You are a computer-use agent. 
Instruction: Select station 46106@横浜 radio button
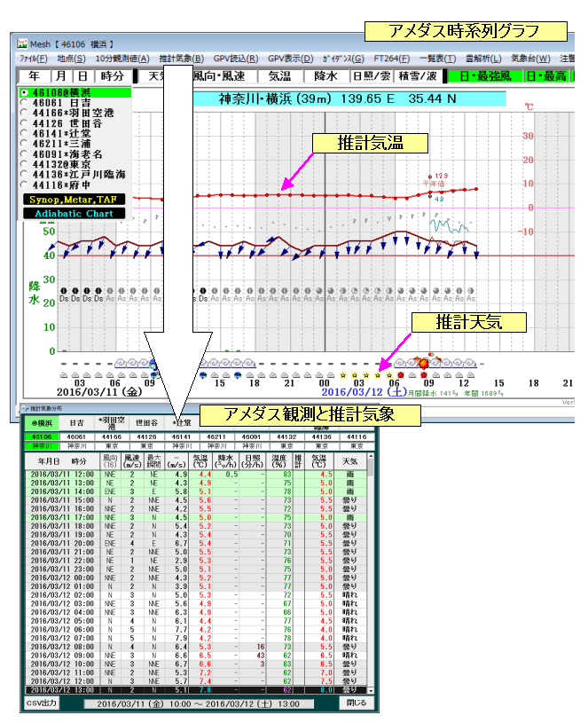(25, 92)
